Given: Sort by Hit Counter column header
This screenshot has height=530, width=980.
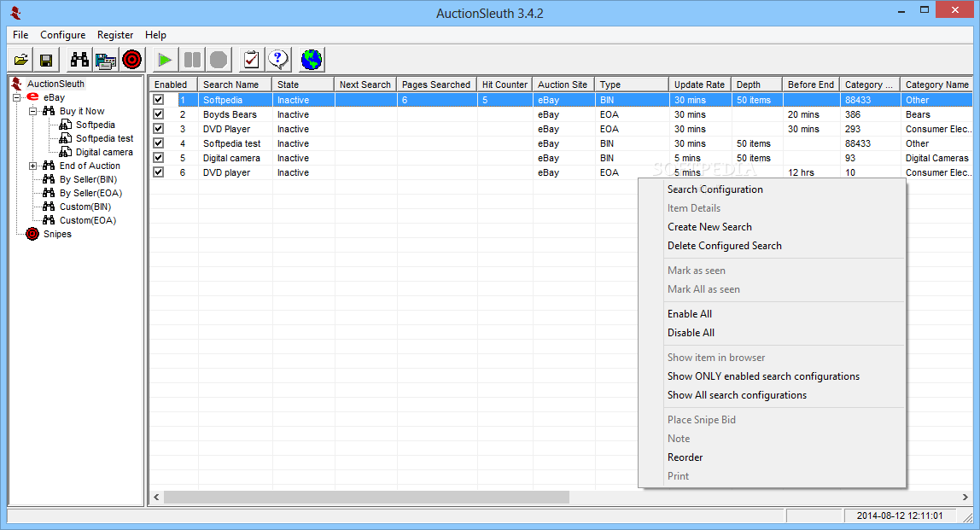Looking at the screenshot, I should (505, 84).
